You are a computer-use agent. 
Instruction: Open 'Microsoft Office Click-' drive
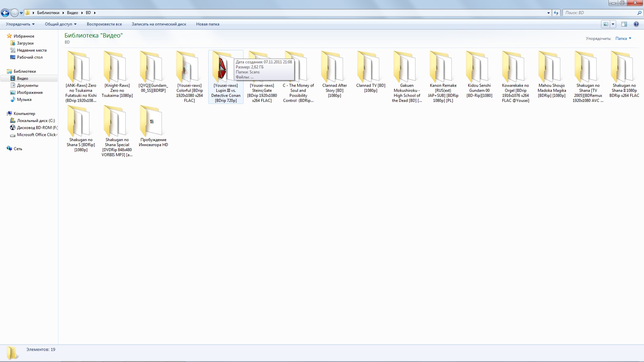37,135
